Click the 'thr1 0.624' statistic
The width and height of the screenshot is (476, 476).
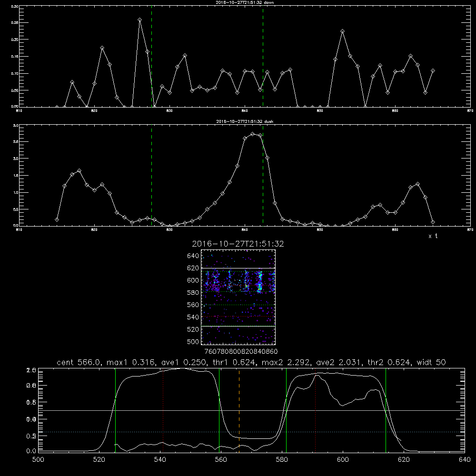point(234,362)
